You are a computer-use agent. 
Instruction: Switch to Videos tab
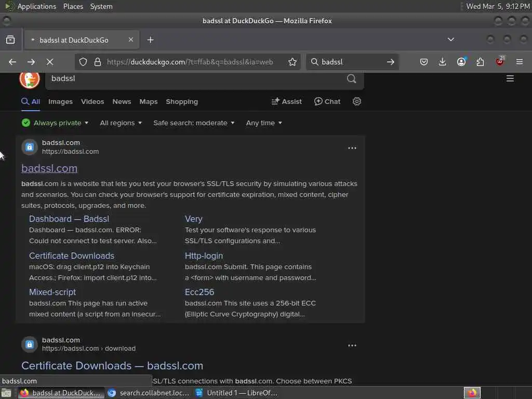92,101
